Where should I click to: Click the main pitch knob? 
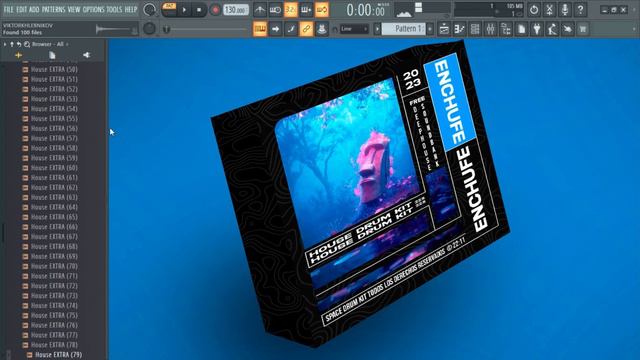(x=149, y=29)
